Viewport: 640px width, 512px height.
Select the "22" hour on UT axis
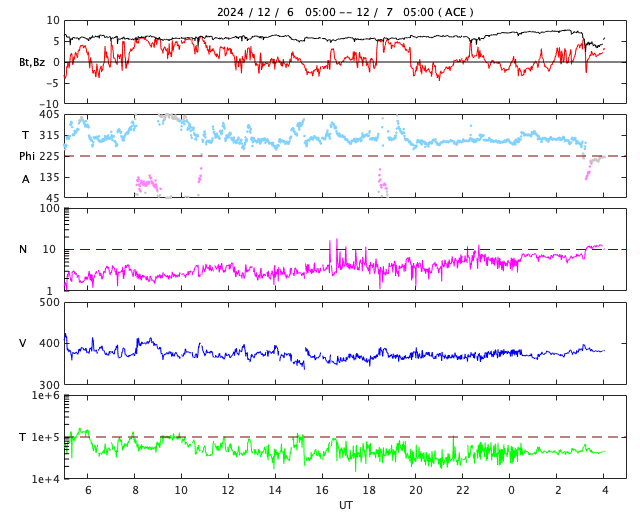click(463, 490)
